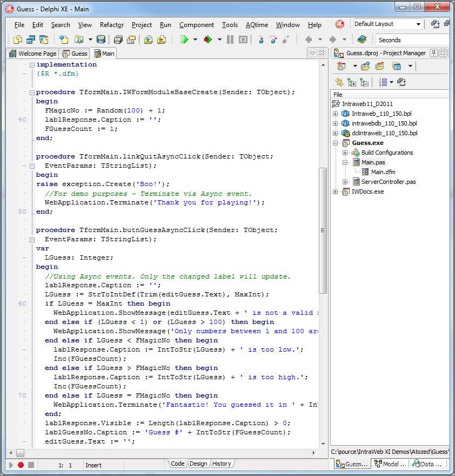The height and width of the screenshot is (476, 455).
Task: Click the Run Without Debugging bug icon
Action: coord(208,39)
